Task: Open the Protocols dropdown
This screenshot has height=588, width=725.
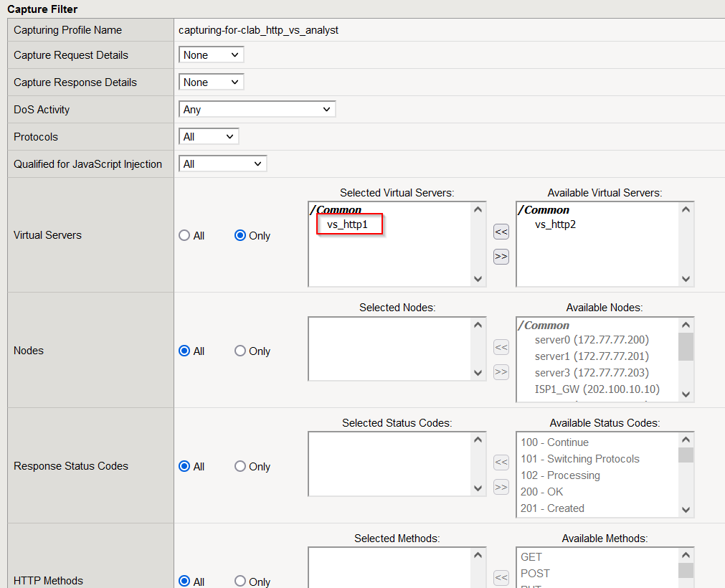Action: 209,137
